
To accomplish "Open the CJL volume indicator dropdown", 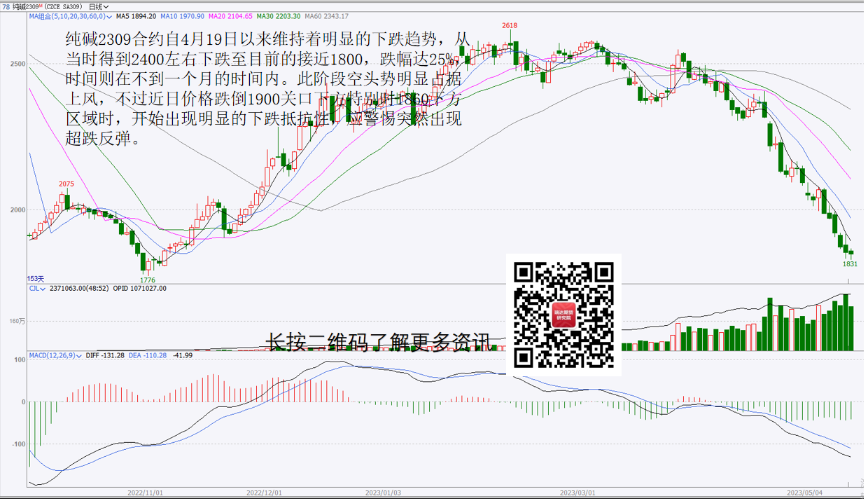I will (36, 288).
